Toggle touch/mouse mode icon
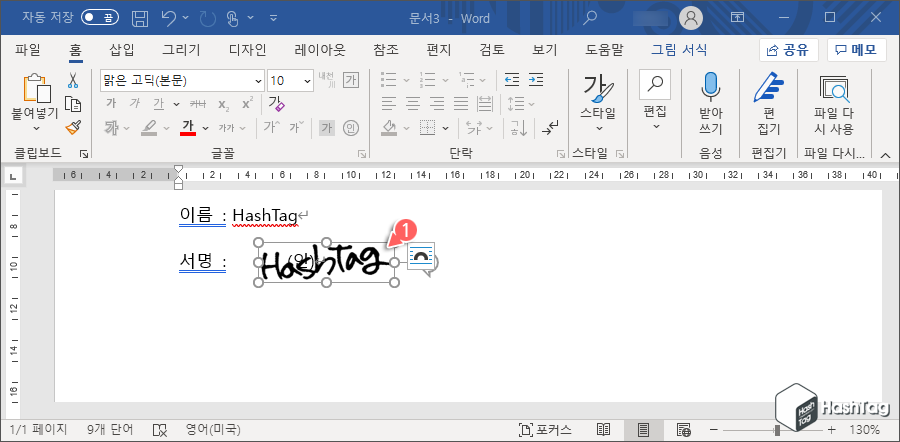The height and width of the screenshot is (442, 900). click(x=232, y=18)
